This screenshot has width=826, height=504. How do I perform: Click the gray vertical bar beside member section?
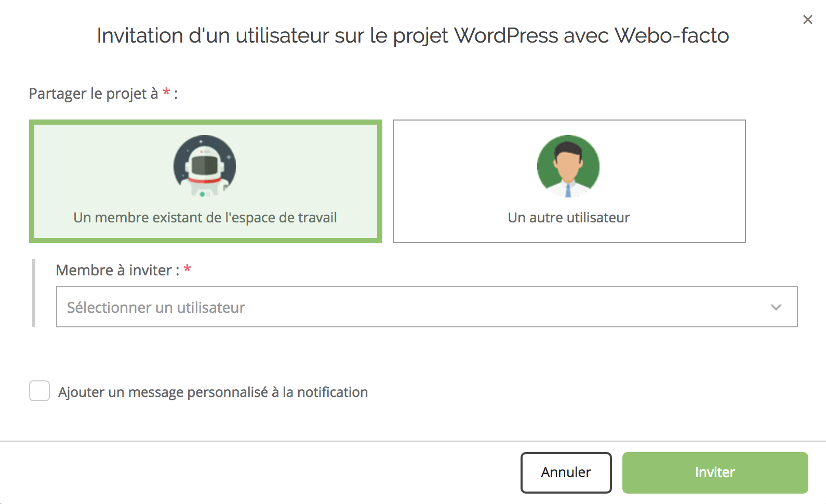pos(34,293)
